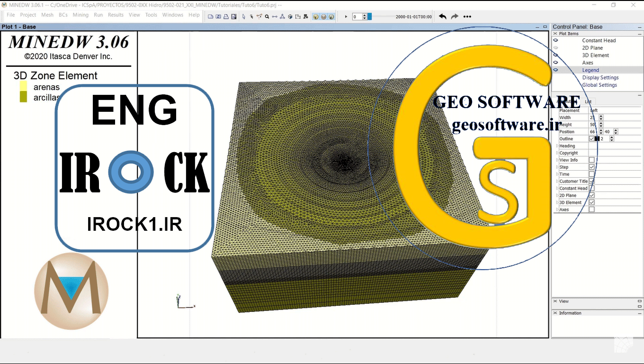Expand the Copyright attribute row
The image size is (644, 364).
click(x=557, y=153)
